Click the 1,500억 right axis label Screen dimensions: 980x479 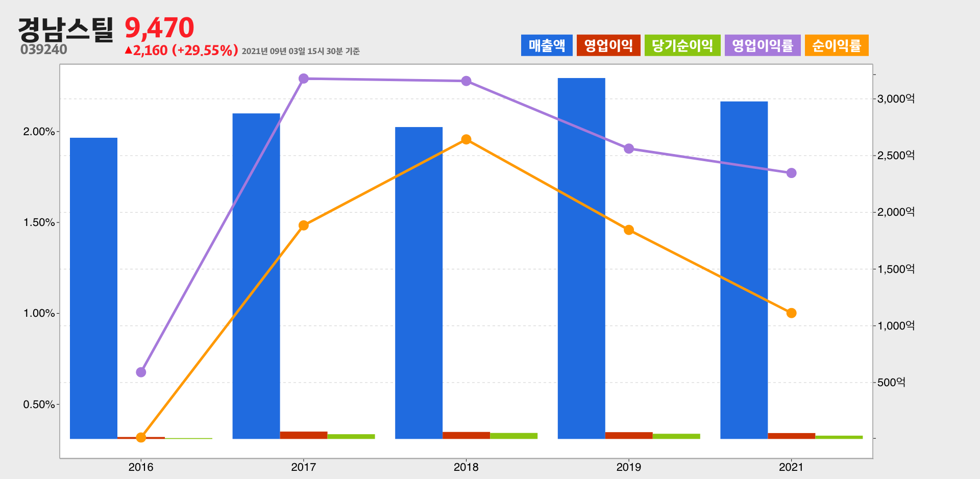point(896,269)
